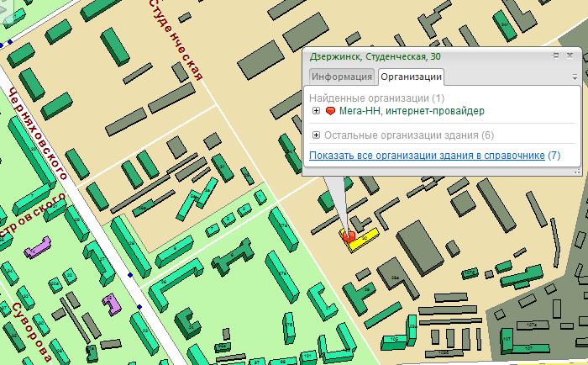
Task: Select the Организации tab
Action: click(x=411, y=77)
